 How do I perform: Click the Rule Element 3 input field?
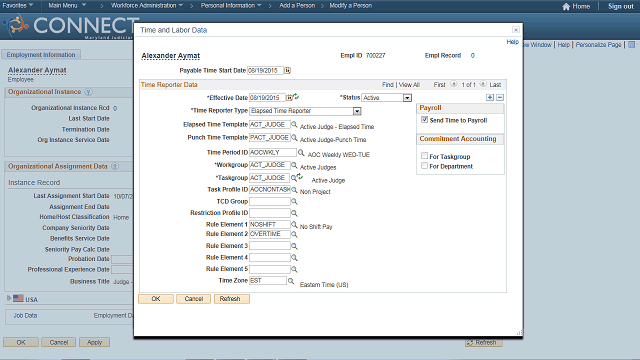270,246
